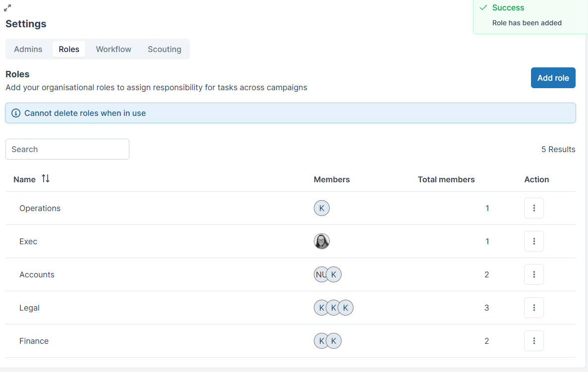Click the NU avatar in Accounts row
Viewport: 588px width, 372px height.
(x=320, y=274)
